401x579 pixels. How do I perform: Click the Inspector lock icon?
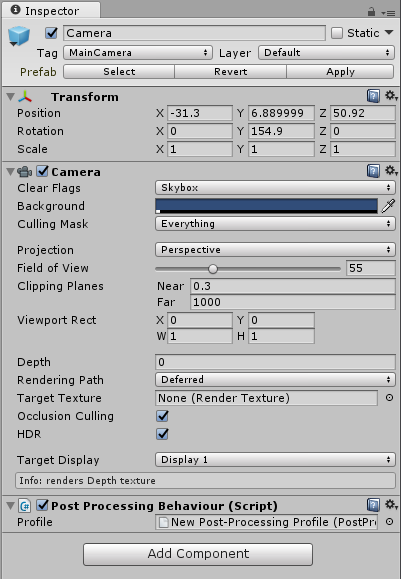pyautogui.click(x=371, y=12)
